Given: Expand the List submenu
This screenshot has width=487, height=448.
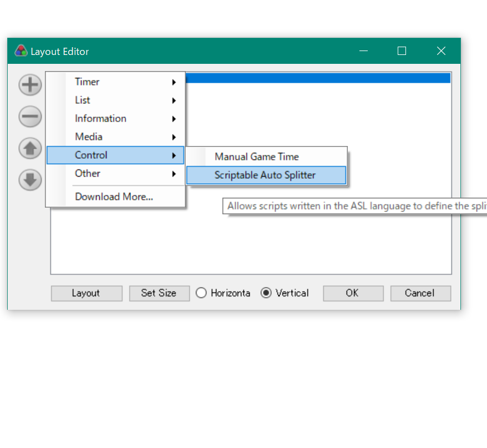Looking at the screenshot, I should click(x=115, y=100).
